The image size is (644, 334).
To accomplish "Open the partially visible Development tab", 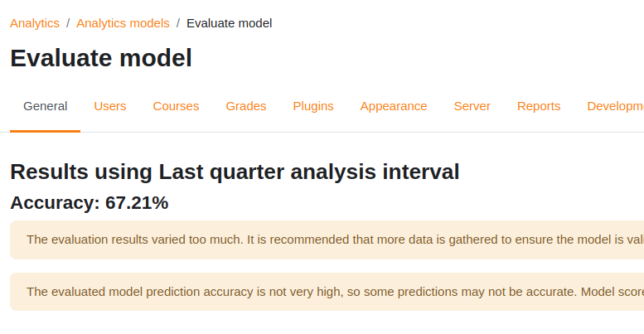I will (x=615, y=106).
